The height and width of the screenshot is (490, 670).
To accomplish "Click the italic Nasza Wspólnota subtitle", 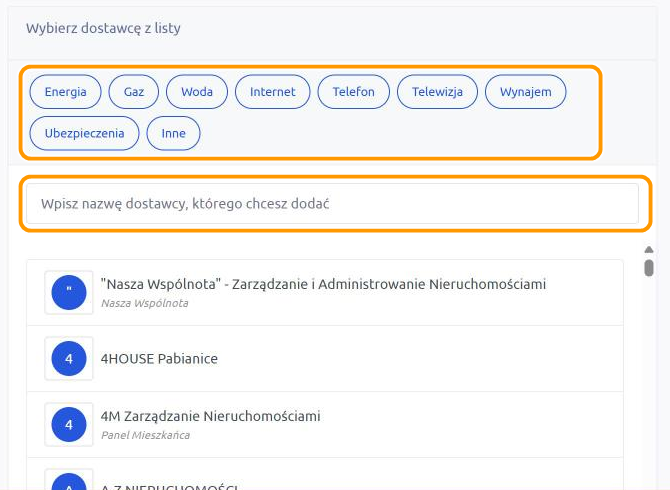I will (x=144, y=303).
